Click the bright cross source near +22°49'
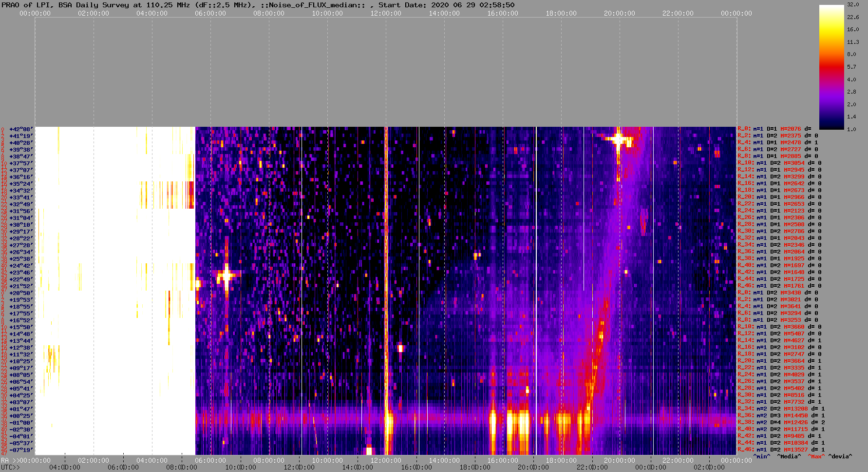 pyautogui.click(x=226, y=275)
